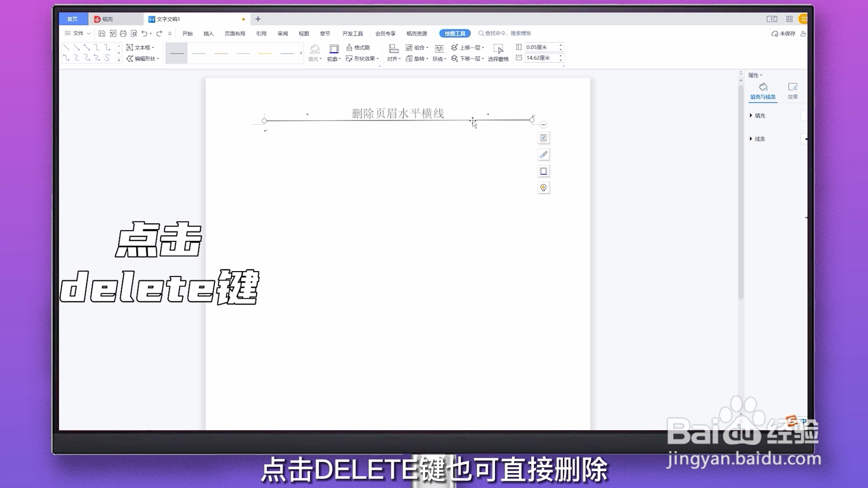Screen dimensions: 868x488
Task: Click the print icon in quick toolbar
Action: point(123,33)
